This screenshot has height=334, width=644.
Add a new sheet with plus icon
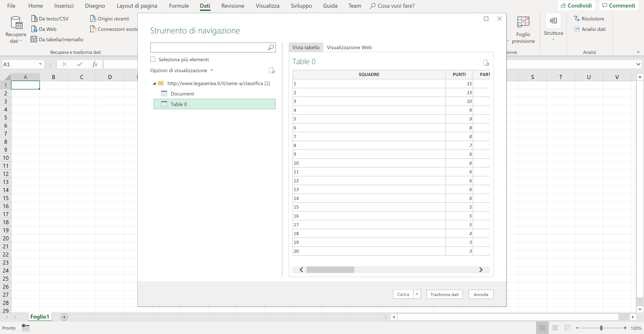pos(64,317)
